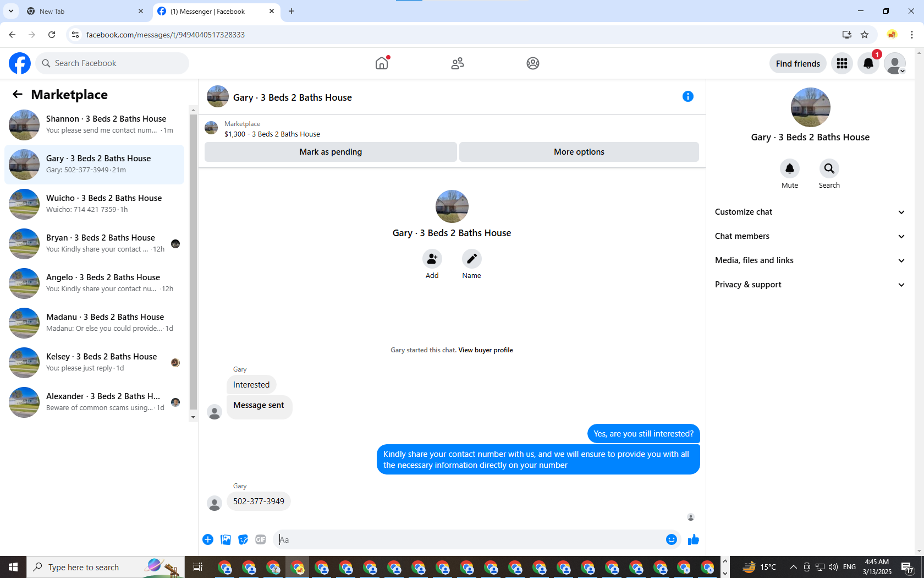
Task: Go to the Home feed icon
Action: coord(382,63)
